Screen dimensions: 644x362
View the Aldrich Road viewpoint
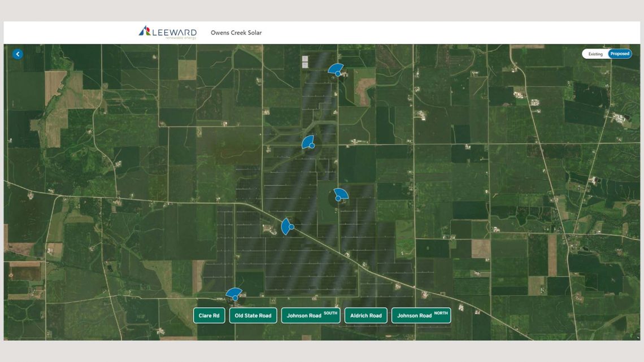366,316
